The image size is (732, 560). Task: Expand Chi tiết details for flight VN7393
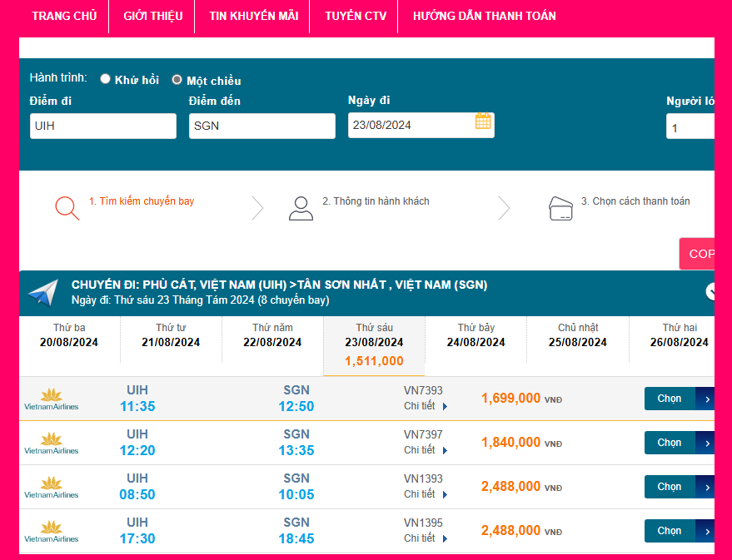click(x=426, y=406)
